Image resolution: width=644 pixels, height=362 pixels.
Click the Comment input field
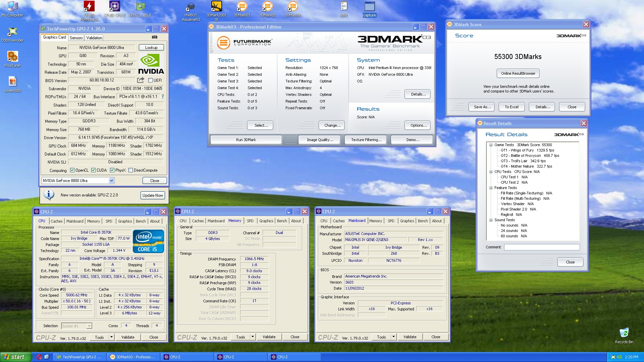pyautogui.click(x=542, y=247)
